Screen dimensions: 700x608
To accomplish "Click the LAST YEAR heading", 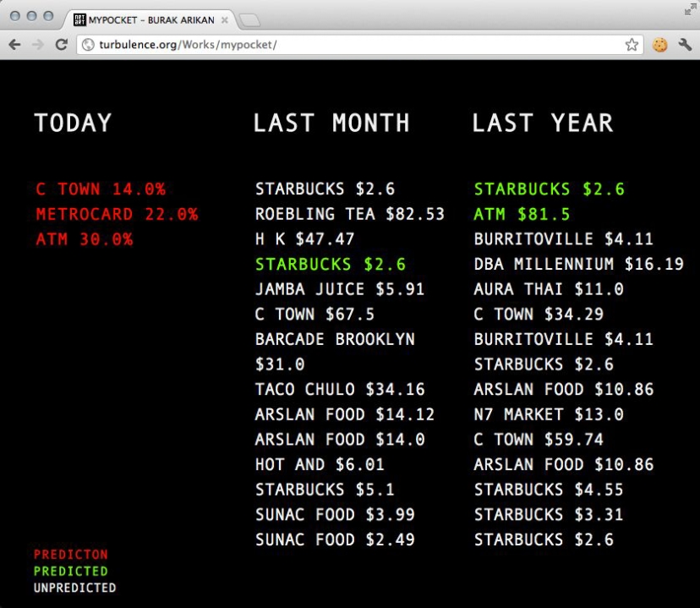I will point(542,123).
